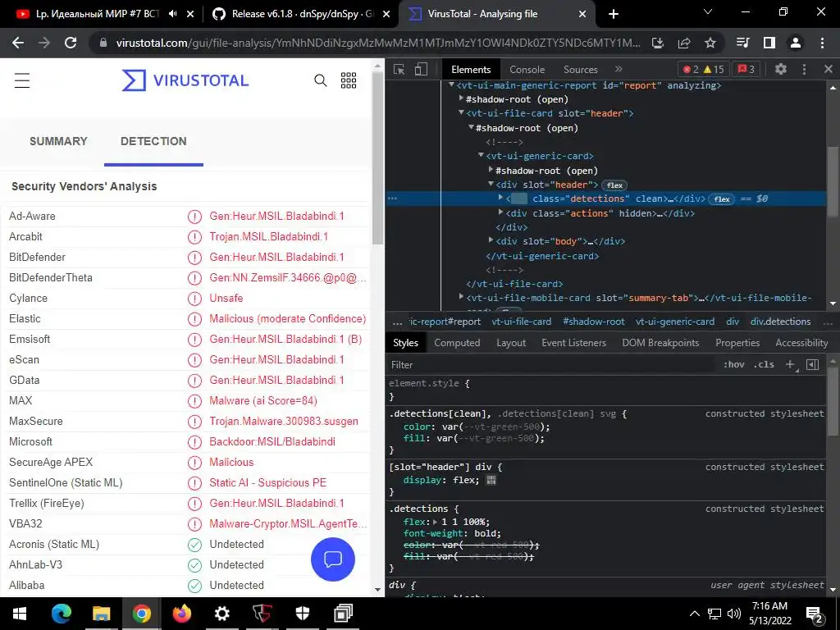Screen dimensions: 840x630
Task: Open the DOM Breakpoints tab
Action: click(660, 343)
